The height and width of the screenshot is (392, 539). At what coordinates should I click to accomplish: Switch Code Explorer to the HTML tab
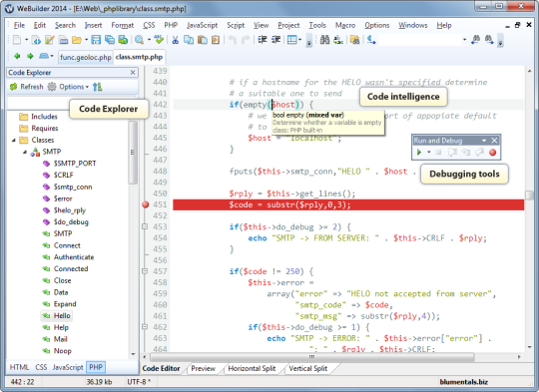tap(19, 367)
